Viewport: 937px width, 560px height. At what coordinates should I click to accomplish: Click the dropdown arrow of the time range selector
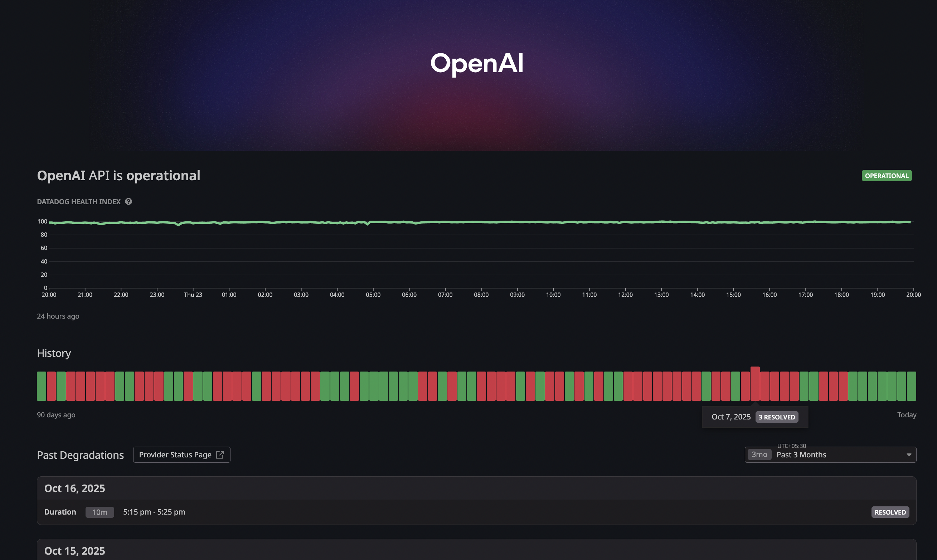(909, 455)
